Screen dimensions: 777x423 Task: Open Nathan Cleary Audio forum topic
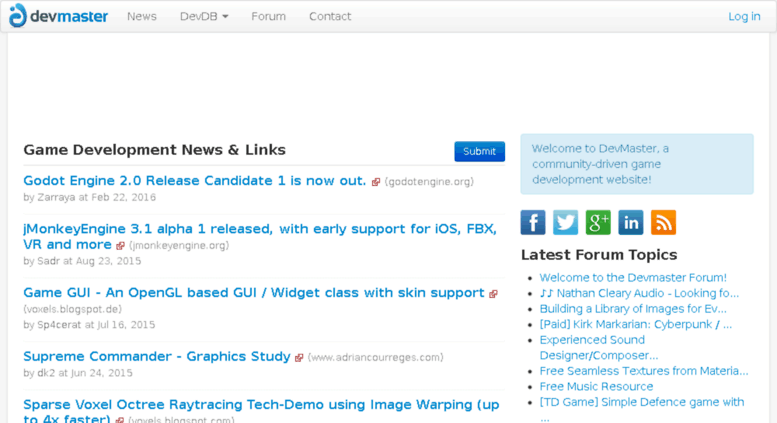point(639,293)
